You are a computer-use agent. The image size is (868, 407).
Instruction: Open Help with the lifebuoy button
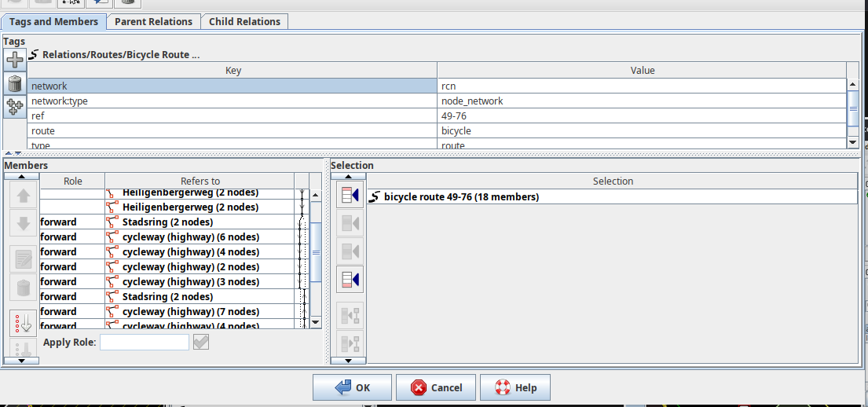pyautogui.click(x=515, y=387)
